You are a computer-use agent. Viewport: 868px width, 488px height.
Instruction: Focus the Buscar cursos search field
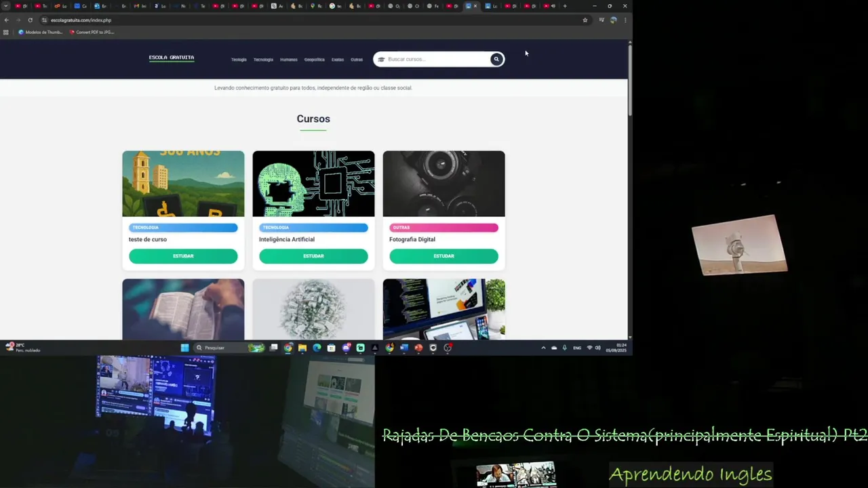click(437, 59)
